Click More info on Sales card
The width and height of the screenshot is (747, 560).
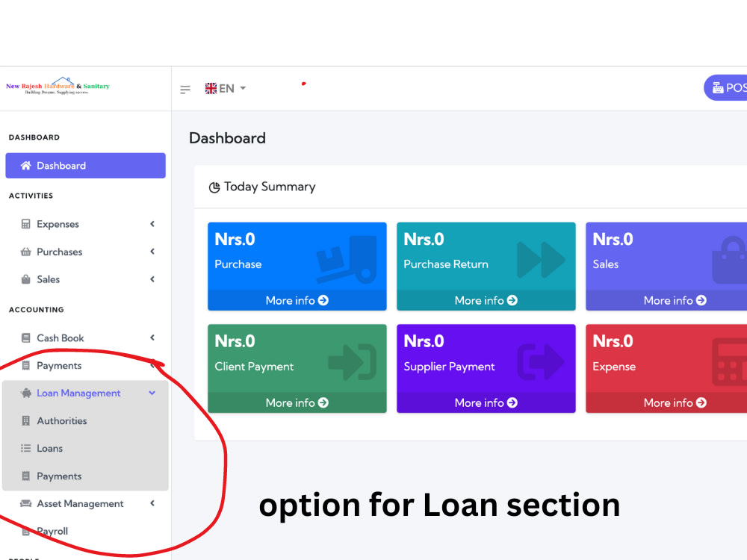pos(675,300)
